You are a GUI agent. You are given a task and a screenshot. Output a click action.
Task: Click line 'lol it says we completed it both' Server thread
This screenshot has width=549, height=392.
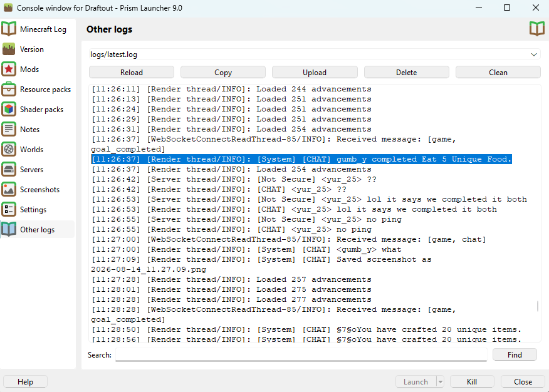(309, 199)
